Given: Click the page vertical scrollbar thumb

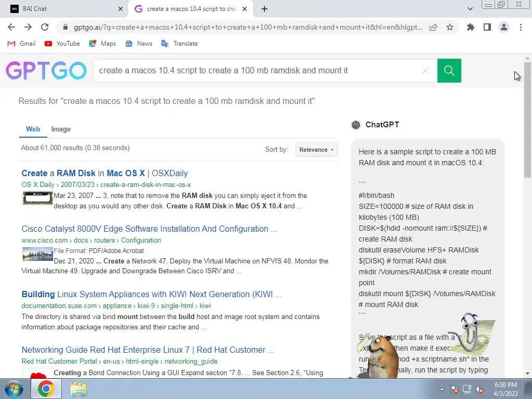Looking at the screenshot, I should pos(527,119).
